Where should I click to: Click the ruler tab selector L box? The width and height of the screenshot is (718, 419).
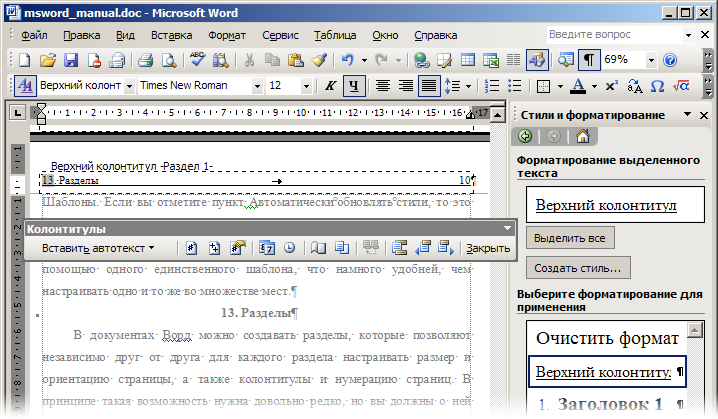pos(17,112)
